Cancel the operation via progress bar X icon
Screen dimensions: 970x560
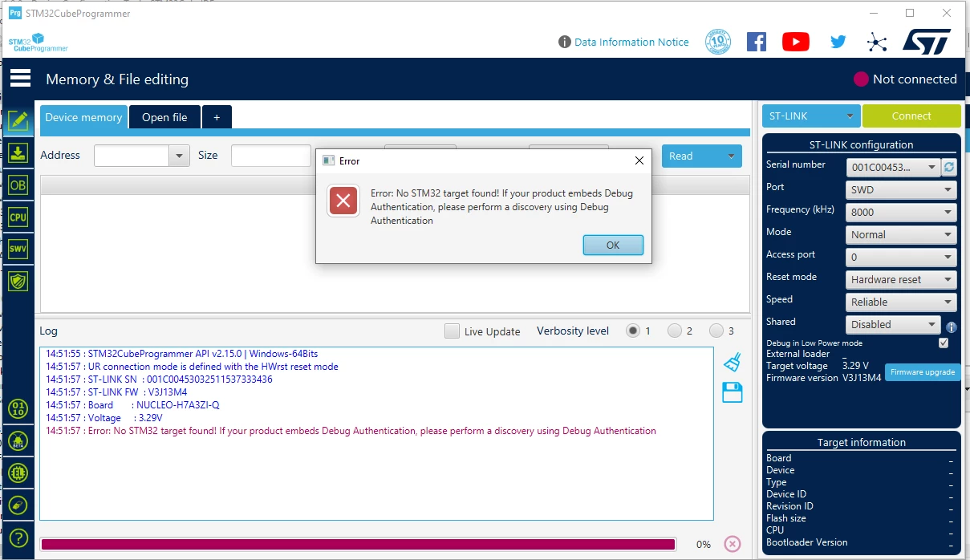click(733, 544)
